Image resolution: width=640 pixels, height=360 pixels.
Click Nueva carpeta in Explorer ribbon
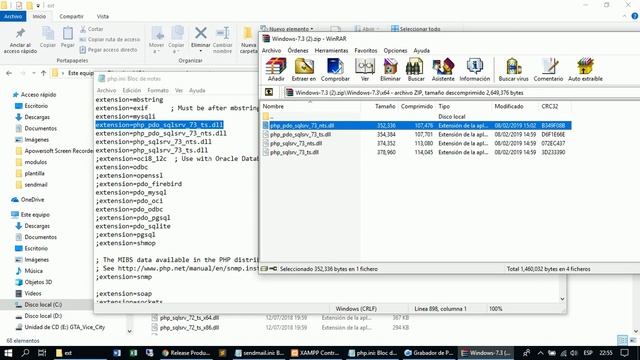(249, 40)
